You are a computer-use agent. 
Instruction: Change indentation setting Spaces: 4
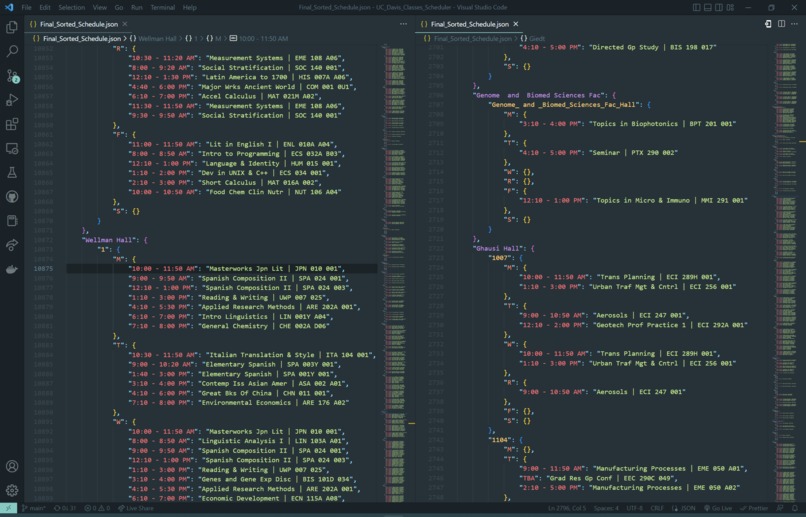(x=607, y=508)
